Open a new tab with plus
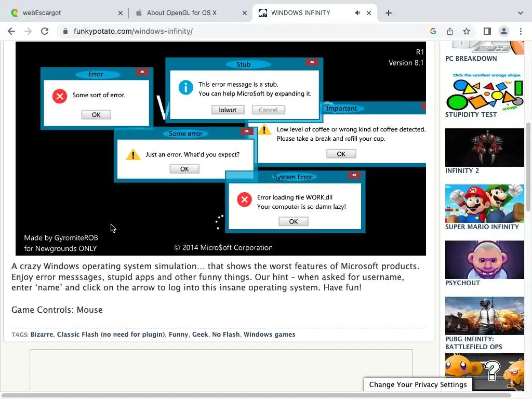 389,13
